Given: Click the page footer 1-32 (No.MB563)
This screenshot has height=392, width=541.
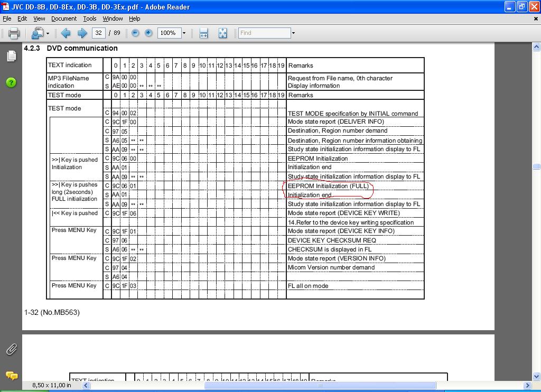Looking at the screenshot, I should point(52,312).
